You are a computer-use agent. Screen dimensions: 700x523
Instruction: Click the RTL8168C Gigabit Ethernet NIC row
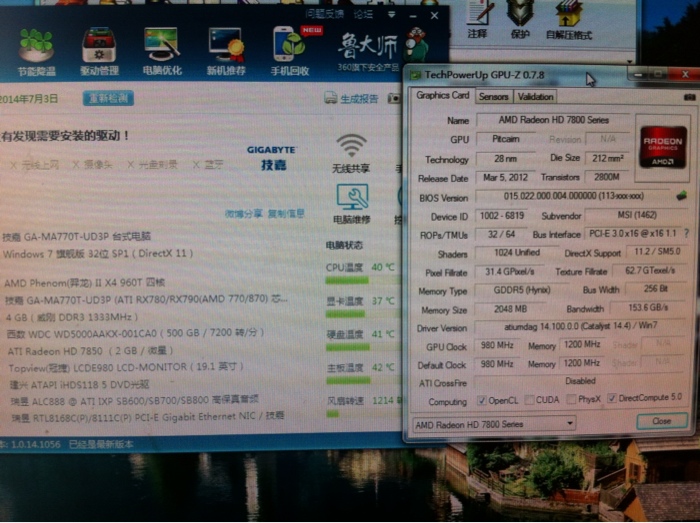point(148,416)
